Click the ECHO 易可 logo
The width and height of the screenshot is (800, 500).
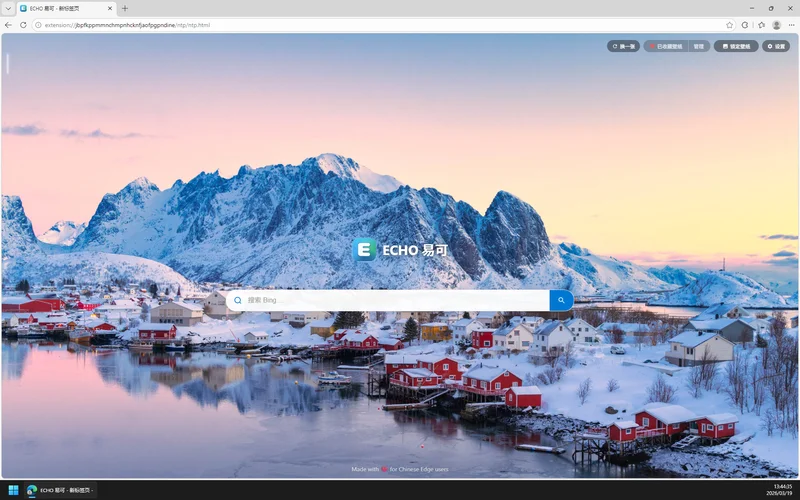[x=400, y=250]
